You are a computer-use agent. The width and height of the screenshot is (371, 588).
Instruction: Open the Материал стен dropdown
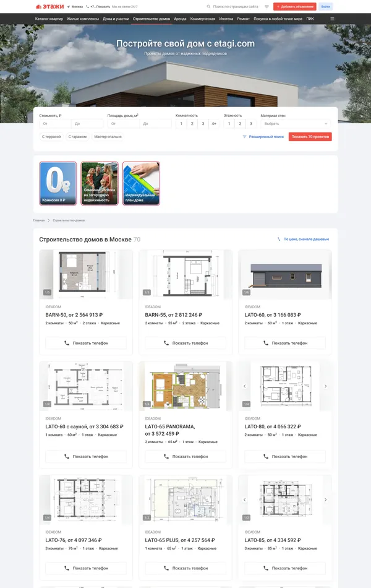pyautogui.click(x=296, y=124)
